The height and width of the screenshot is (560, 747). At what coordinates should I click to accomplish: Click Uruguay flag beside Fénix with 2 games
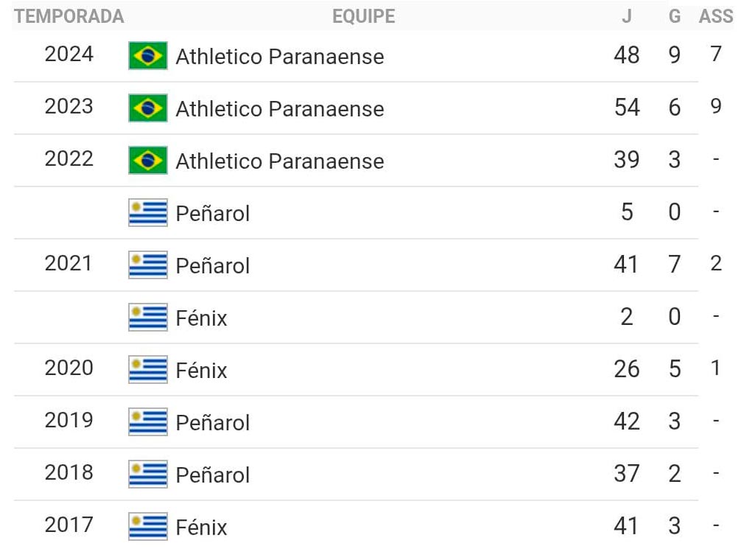click(x=148, y=318)
